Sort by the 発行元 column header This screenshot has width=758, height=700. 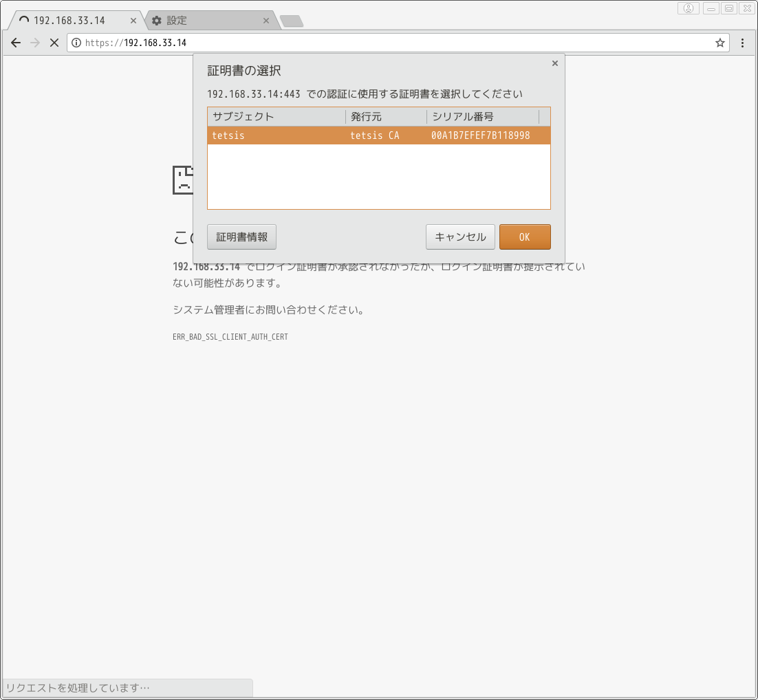tap(385, 117)
